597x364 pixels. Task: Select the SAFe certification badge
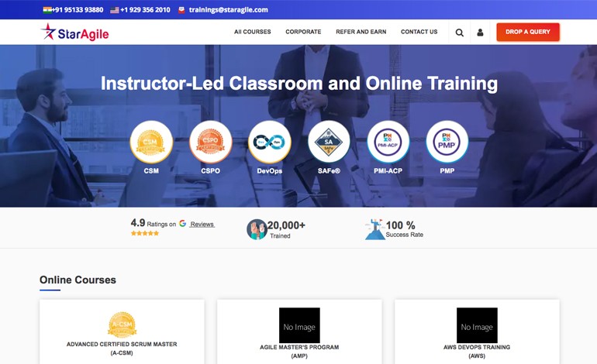pos(329,142)
